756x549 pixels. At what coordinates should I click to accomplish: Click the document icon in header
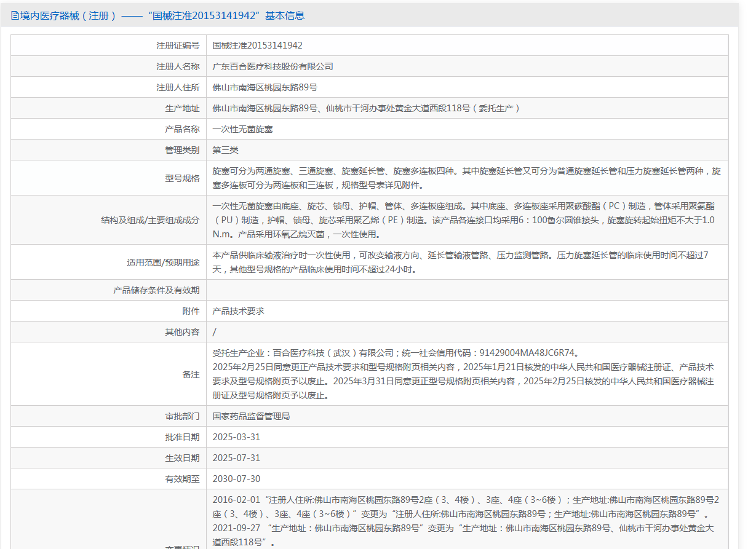tap(15, 16)
